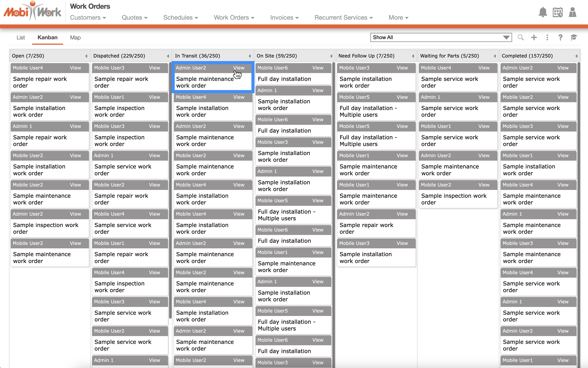588x368 pixels.
Task: Click the user profile icon
Action: click(x=572, y=12)
